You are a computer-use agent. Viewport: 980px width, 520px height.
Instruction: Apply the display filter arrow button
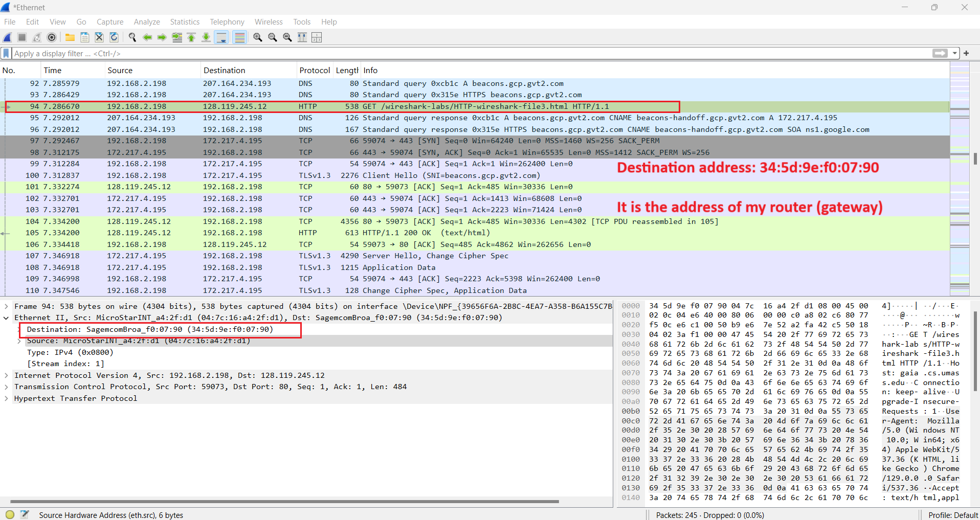point(940,54)
